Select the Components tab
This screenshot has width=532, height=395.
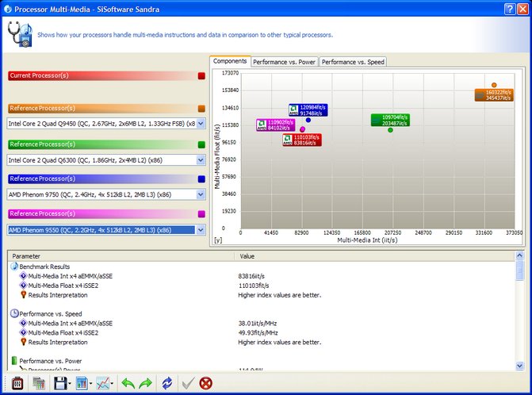pos(230,61)
